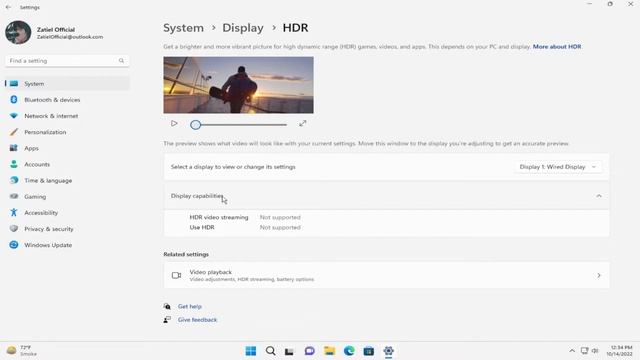640x360 pixels.
Task: Open File Explorer from the taskbar
Action: [329, 351]
